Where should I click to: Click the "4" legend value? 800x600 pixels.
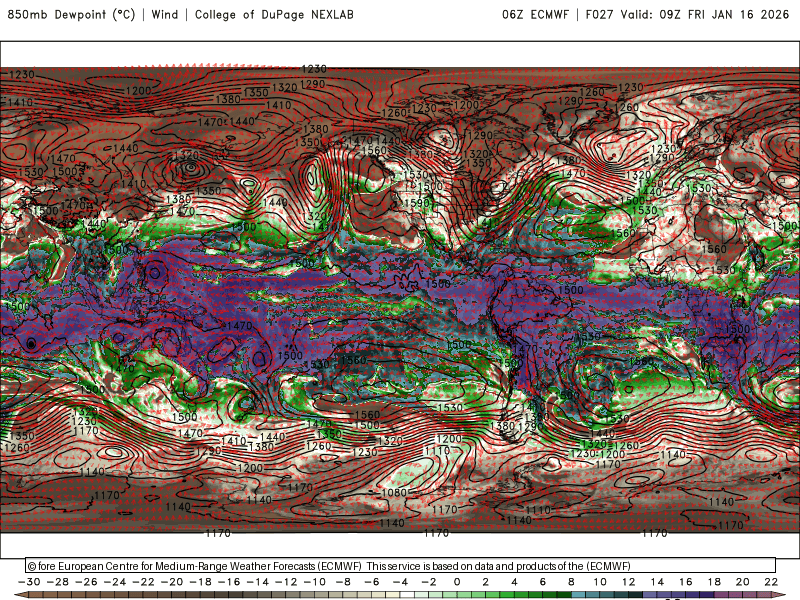coord(514,582)
